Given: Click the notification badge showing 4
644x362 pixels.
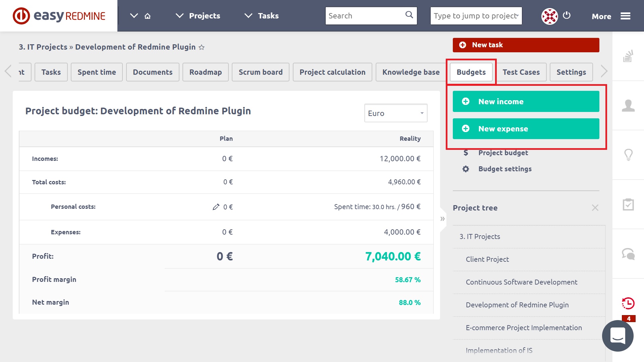Looking at the screenshot, I should click(x=629, y=318).
